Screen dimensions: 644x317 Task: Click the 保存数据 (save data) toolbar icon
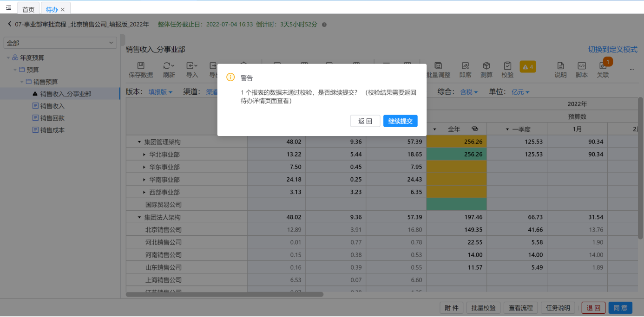[140, 66]
